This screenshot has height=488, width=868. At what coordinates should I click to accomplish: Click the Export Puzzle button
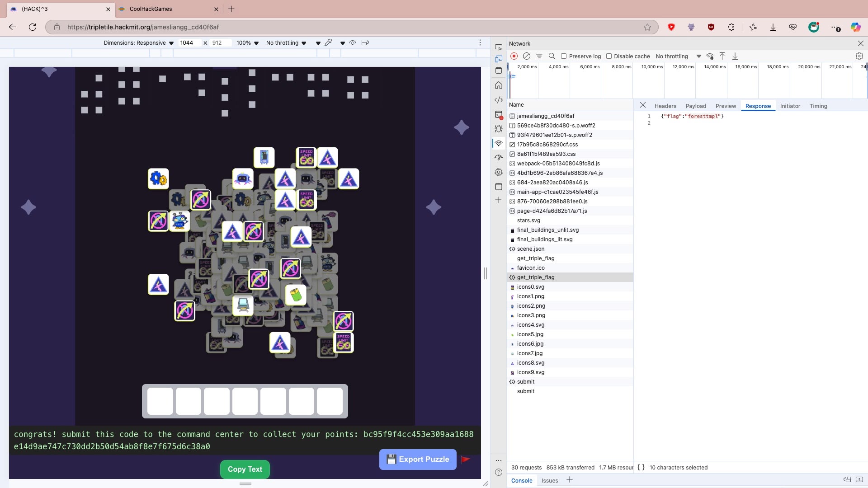click(x=418, y=459)
